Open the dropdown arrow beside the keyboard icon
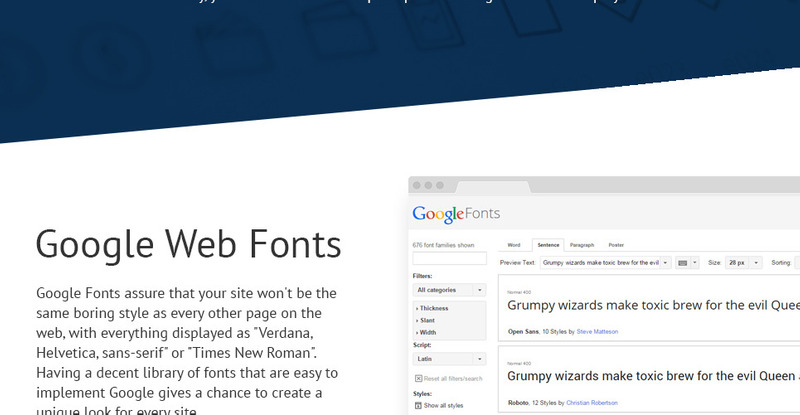800x415 pixels. coord(694,263)
